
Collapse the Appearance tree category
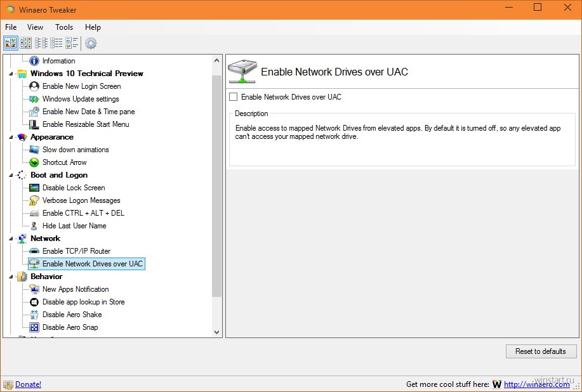point(11,137)
